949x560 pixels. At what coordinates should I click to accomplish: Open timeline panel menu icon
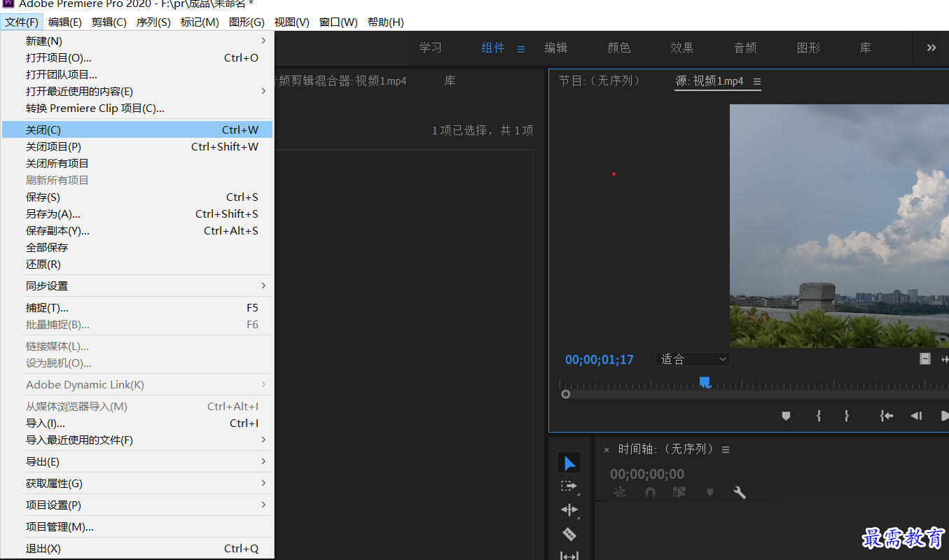(726, 449)
